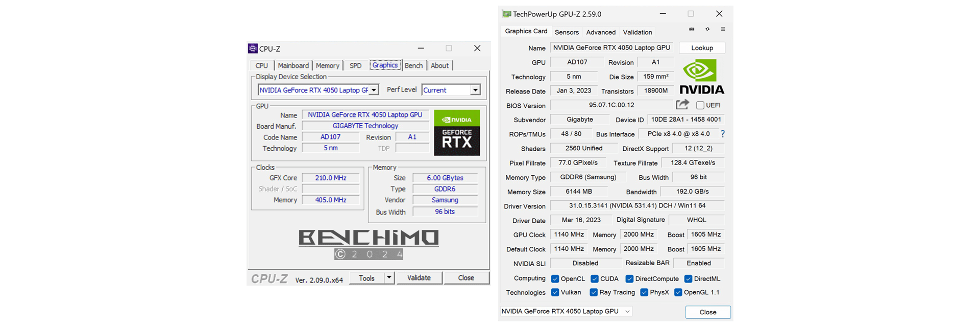Click the 2560 Unified shaders value

tap(584, 148)
